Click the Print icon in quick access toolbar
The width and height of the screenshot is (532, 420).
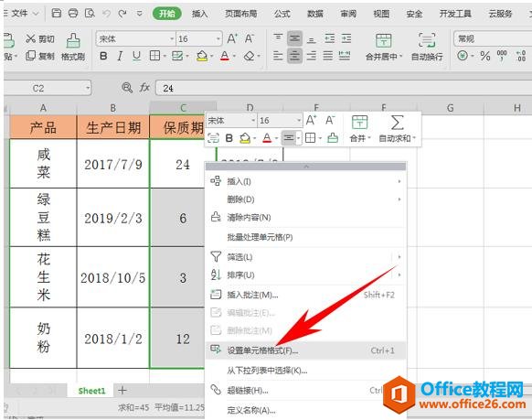pos(73,13)
